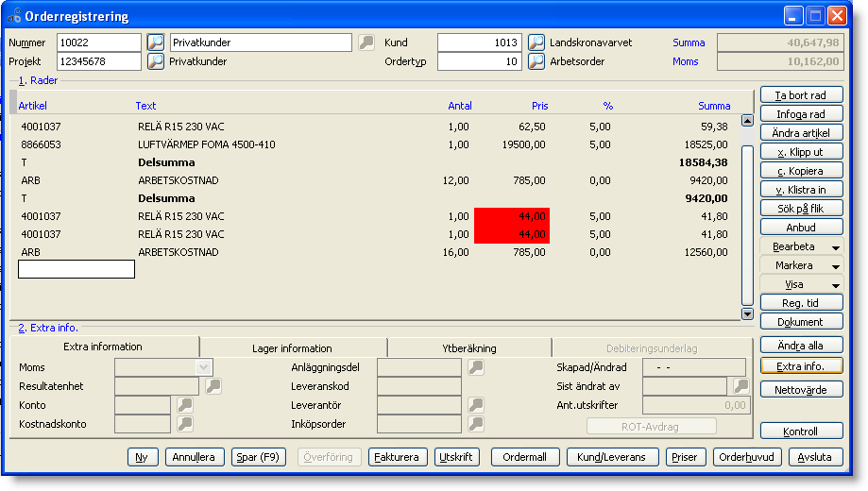Image resolution: width=868 pixels, height=491 pixels.
Task: Click the Ändra alla button
Action: [802, 346]
